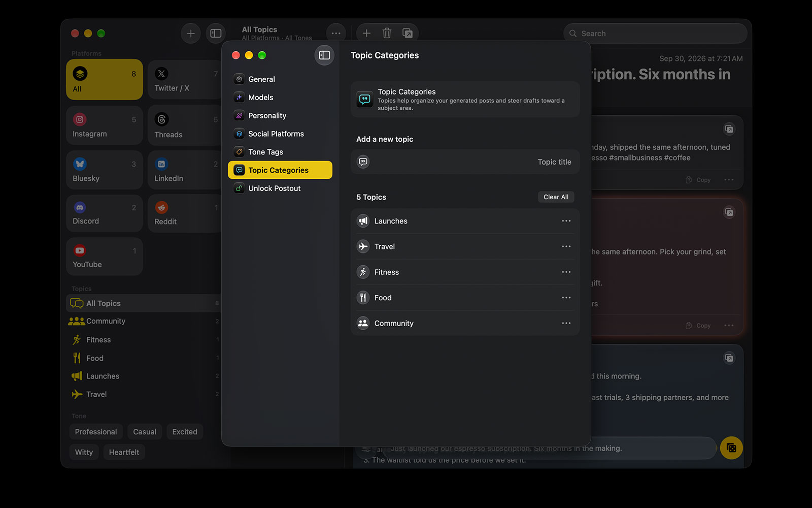Clear All topics button

coord(556,197)
